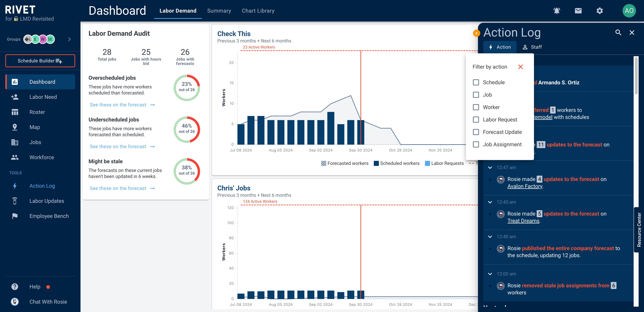Click the 23% overscheduled donut gauge
This screenshot has height=312, width=644.
[x=187, y=88]
